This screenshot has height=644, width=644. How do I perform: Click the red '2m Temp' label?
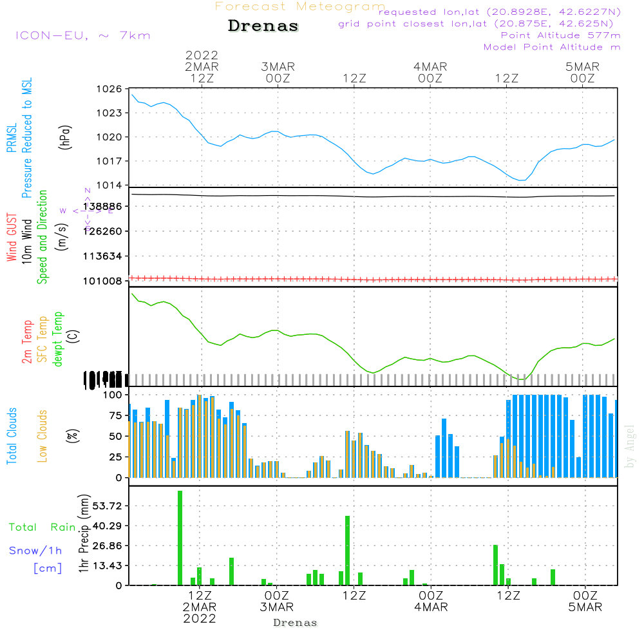[x=26, y=342]
